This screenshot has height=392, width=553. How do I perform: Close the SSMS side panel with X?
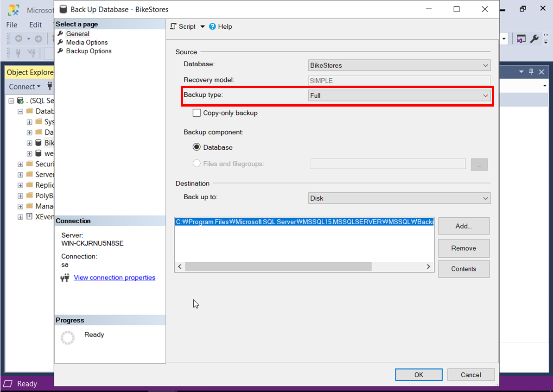(x=542, y=72)
